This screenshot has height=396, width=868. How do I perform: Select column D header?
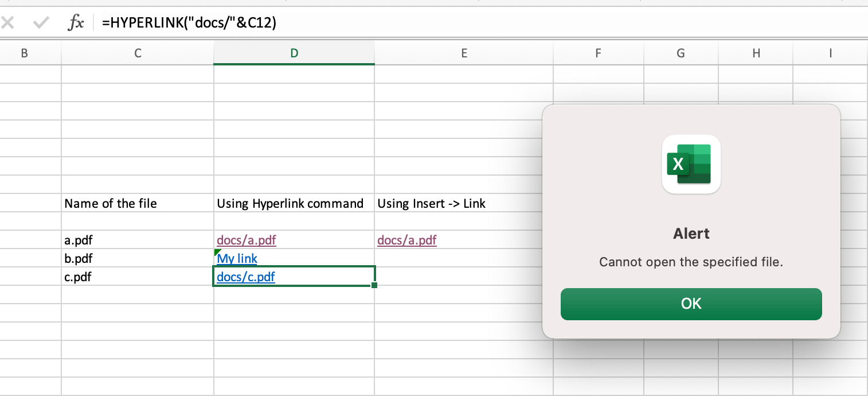[x=294, y=53]
